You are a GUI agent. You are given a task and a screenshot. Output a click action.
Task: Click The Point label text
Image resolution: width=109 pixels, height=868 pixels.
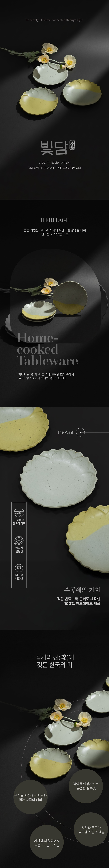[x=65, y=432]
